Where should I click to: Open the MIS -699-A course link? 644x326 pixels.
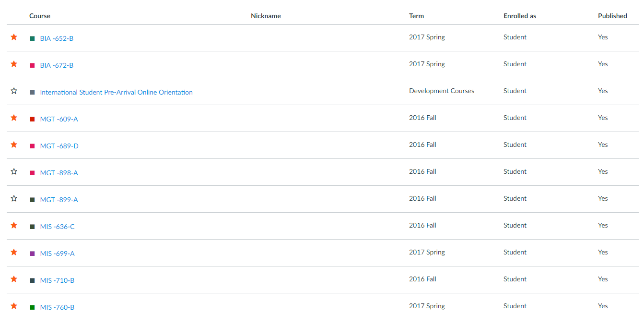(x=57, y=254)
